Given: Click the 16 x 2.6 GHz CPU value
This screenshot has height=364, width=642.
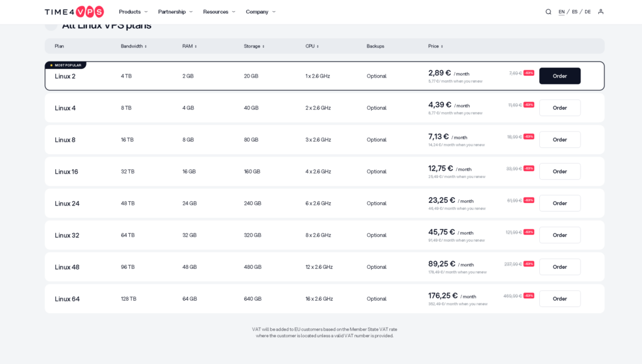Looking at the screenshot, I should click(319, 299).
